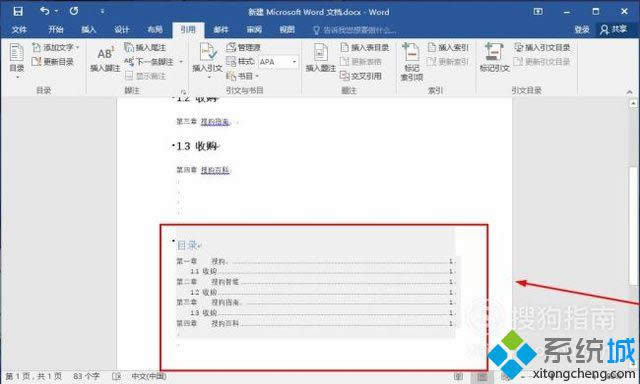This screenshot has width=640, height=384.
Task: Switch to the 布局 tab
Action: pos(155,29)
